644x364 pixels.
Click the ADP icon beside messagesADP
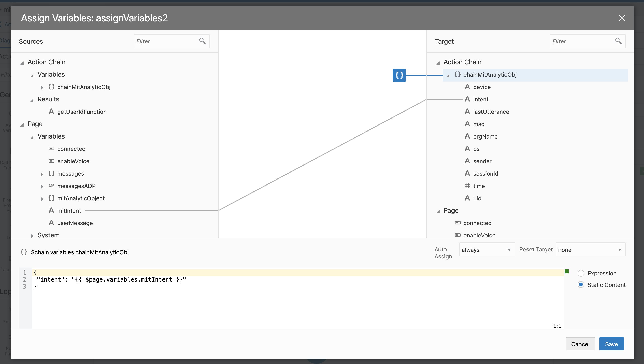point(51,186)
